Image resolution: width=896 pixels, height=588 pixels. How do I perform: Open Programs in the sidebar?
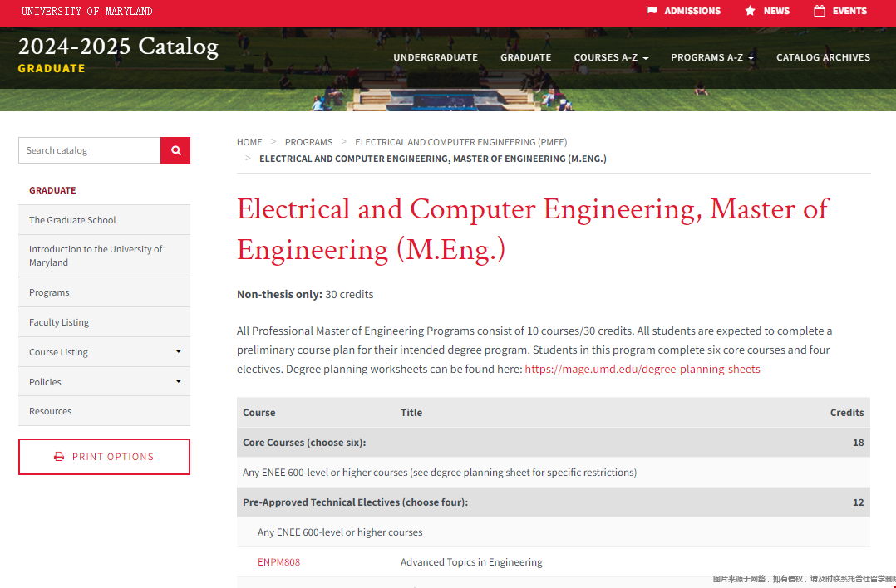[x=104, y=292]
